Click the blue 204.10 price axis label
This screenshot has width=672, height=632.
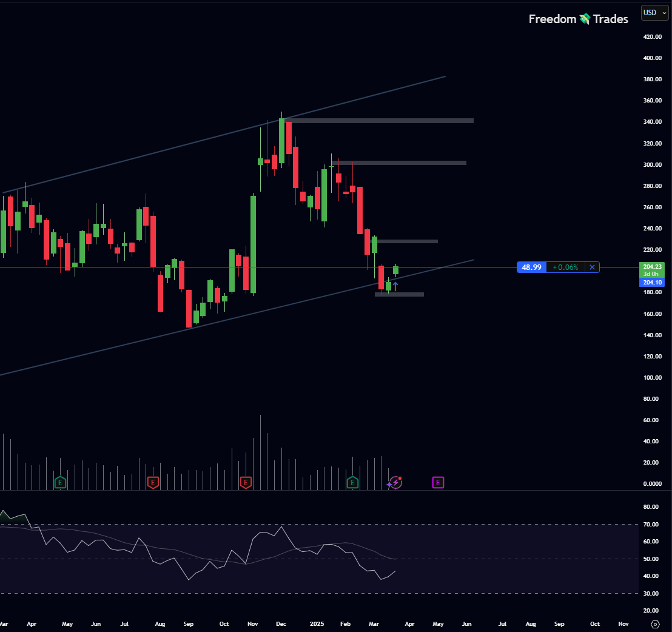(x=652, y=283)
